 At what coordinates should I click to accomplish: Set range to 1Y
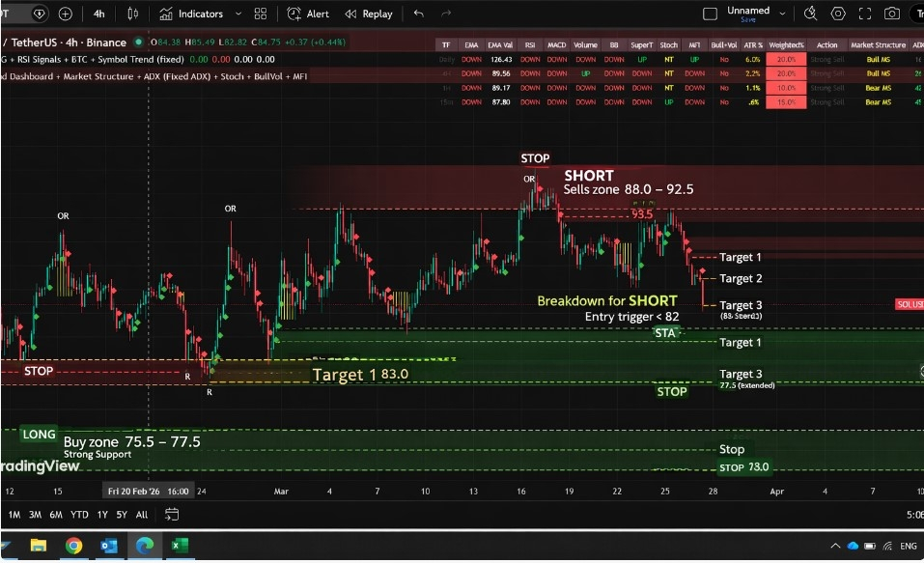[102, 515]
